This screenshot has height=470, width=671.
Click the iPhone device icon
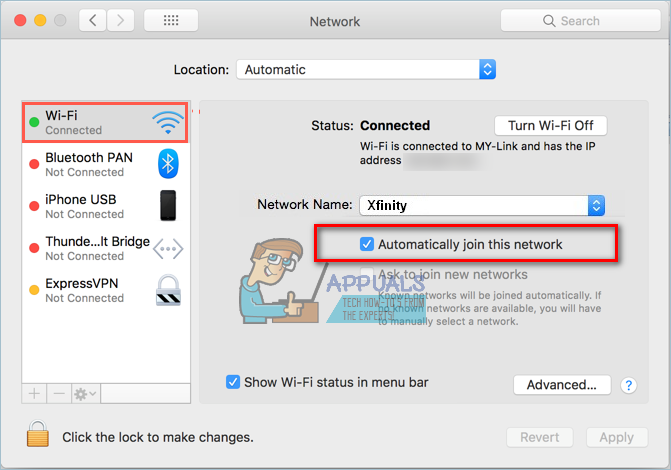[x=168, y=205]
